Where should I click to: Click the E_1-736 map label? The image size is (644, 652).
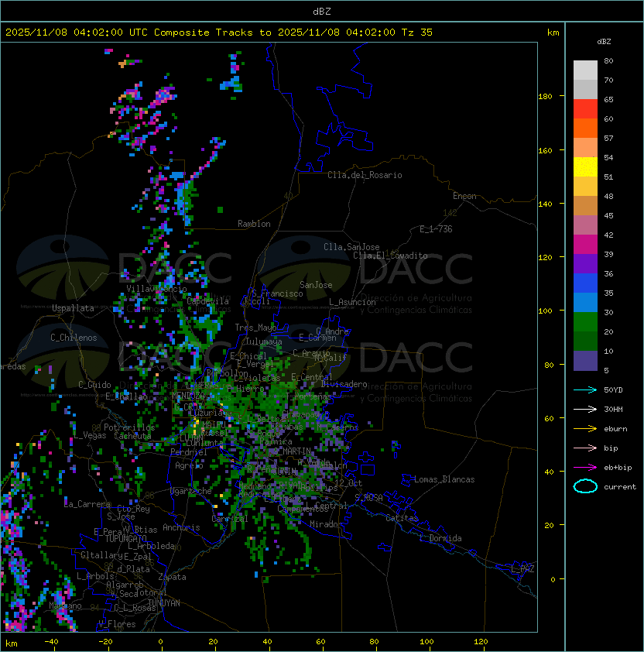[436, 229]
